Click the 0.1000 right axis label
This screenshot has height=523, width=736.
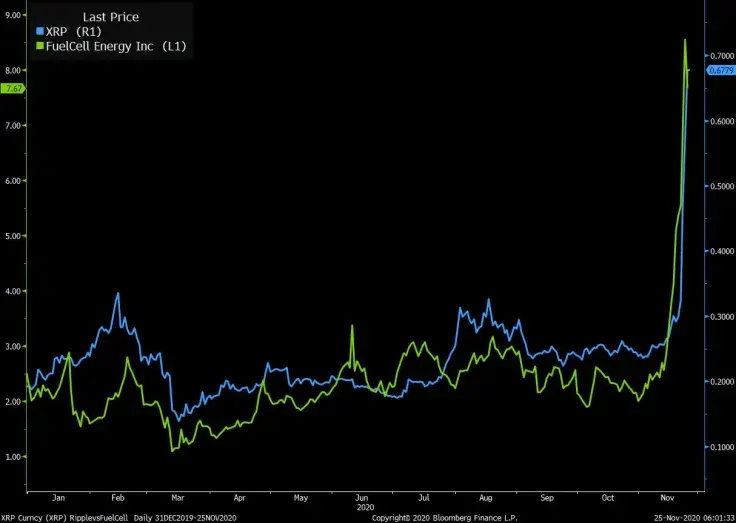coord(722,448)
